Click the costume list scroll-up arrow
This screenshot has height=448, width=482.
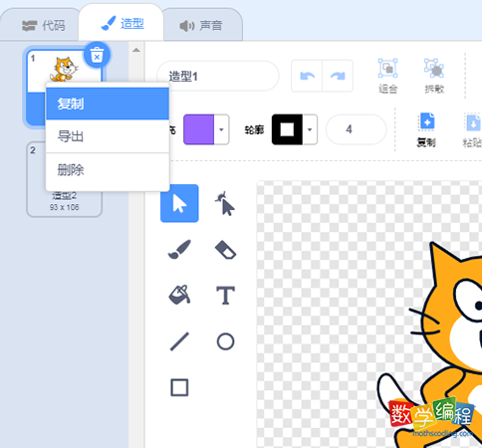pos(136,50)
